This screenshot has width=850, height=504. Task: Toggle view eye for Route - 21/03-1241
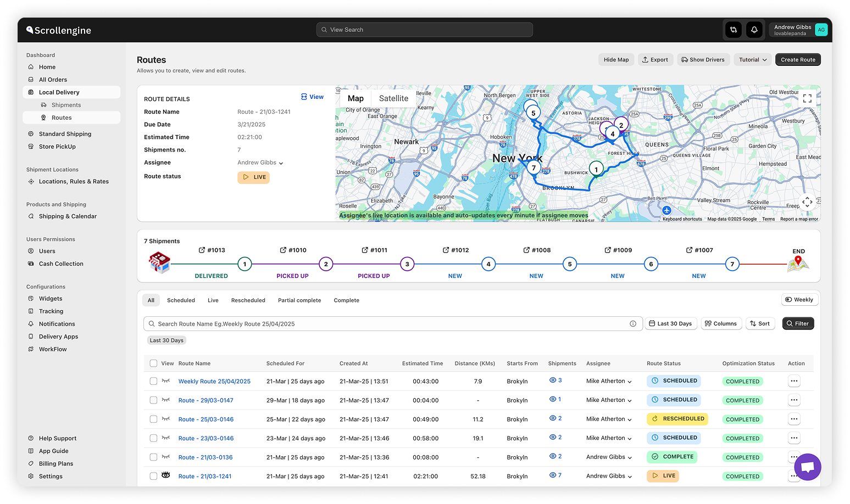pyautogui.click(x=165, y=475)
